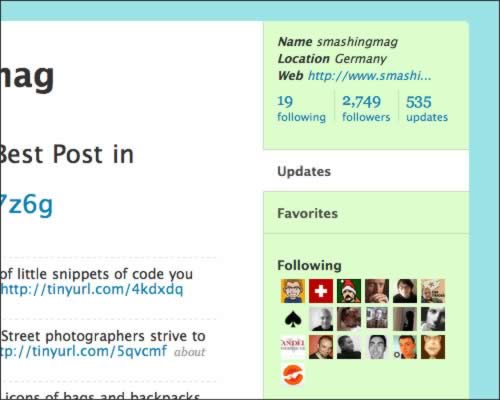
Task: Open the 535 updates link
Action: [427, 109]
